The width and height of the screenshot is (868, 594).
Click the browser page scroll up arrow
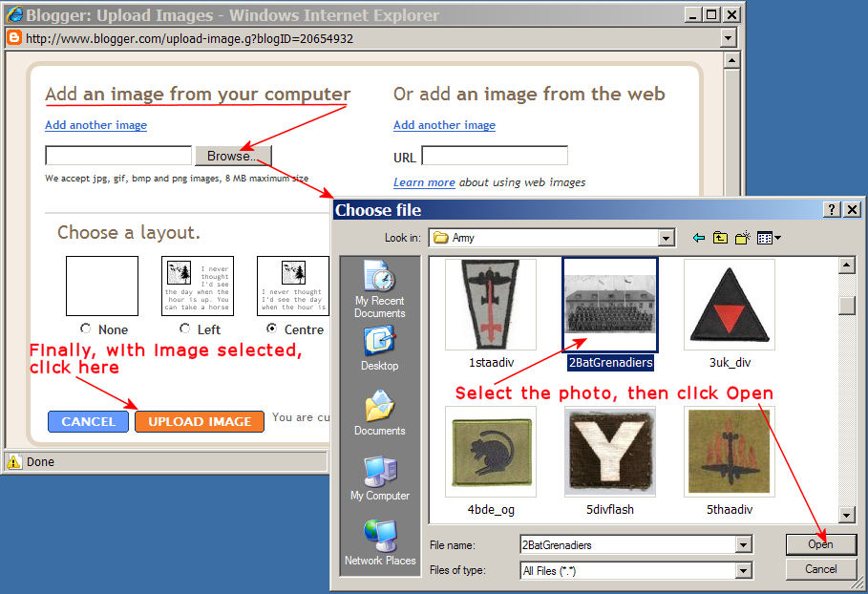point(731,60)
